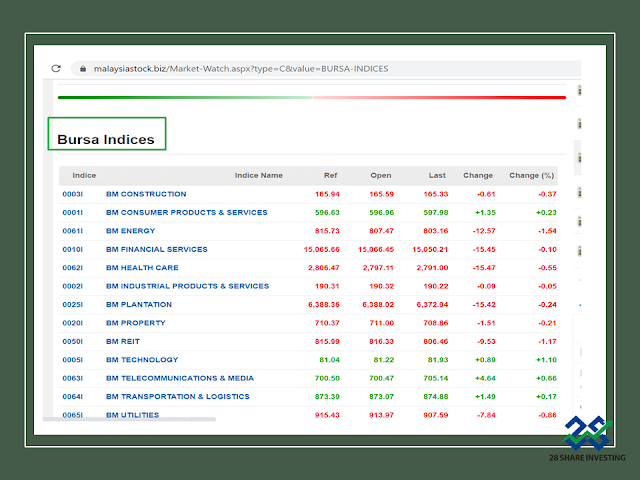Click the Indice column header
Screen dimensions: 640x480
pyautogui.click(x=84, y=176)
